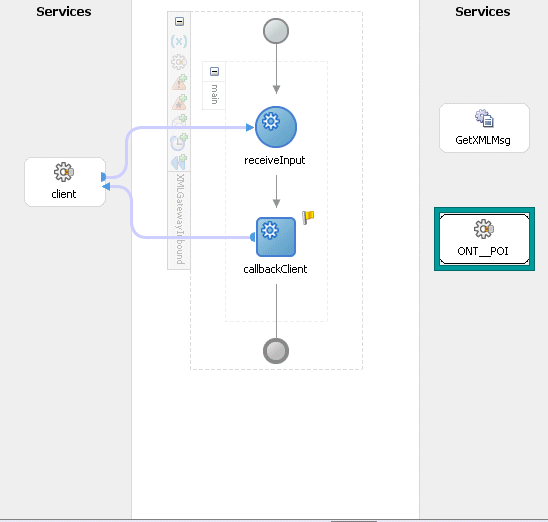548x522 pixels.
Task: Click the ONT__POI label text
Action: 483,251
